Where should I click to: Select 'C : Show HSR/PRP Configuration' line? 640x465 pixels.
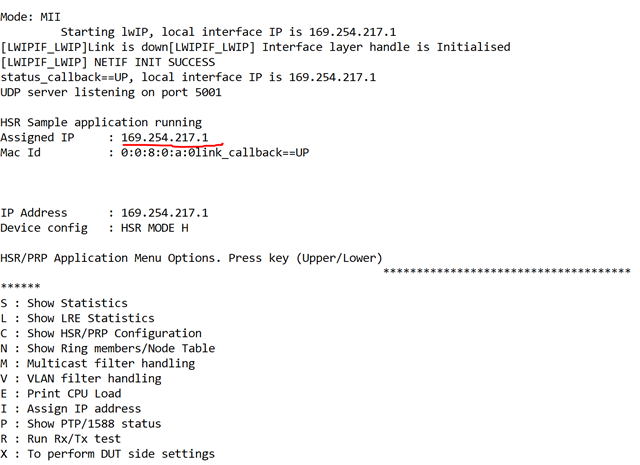[x=101, y=333]
